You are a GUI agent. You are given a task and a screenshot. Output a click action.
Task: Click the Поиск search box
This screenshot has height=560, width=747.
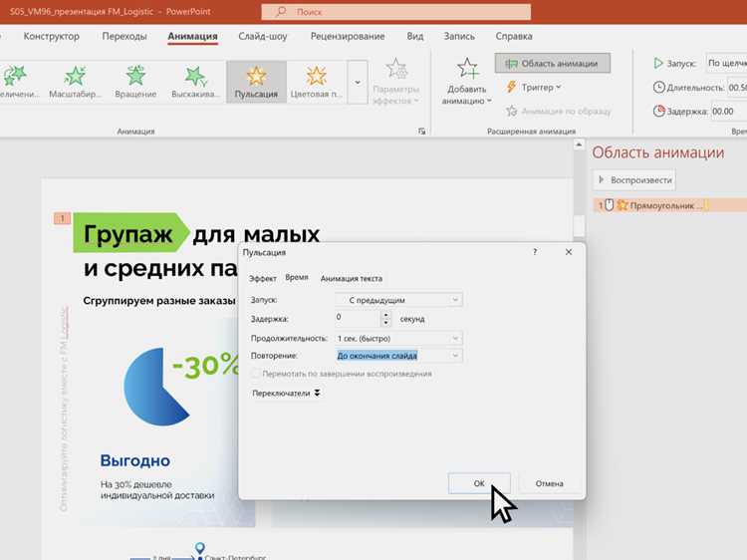click(x=395, y=12)
